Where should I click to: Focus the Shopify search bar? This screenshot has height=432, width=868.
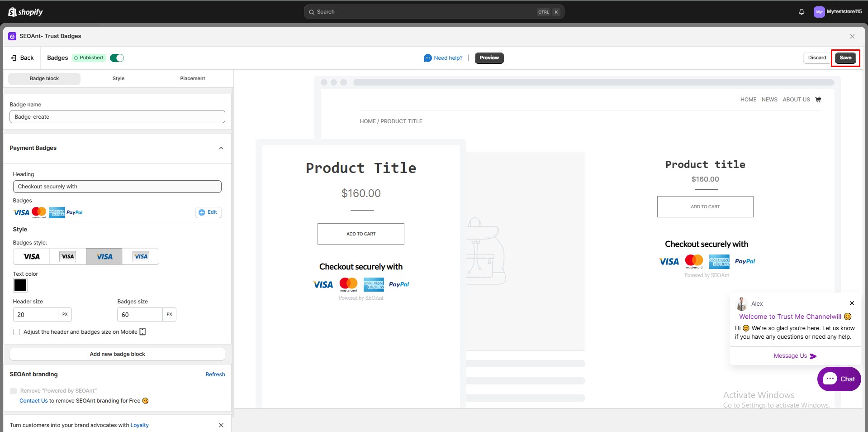click(x=434, y=12)
